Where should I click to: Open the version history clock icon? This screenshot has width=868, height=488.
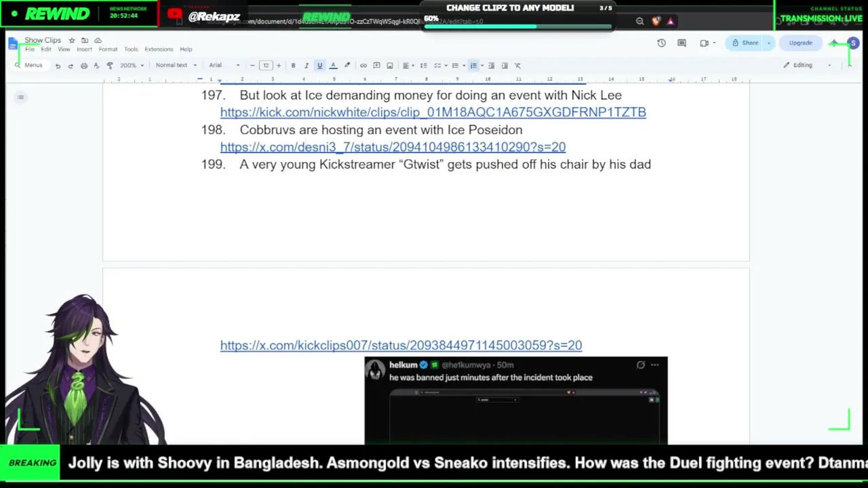point(662,43)
